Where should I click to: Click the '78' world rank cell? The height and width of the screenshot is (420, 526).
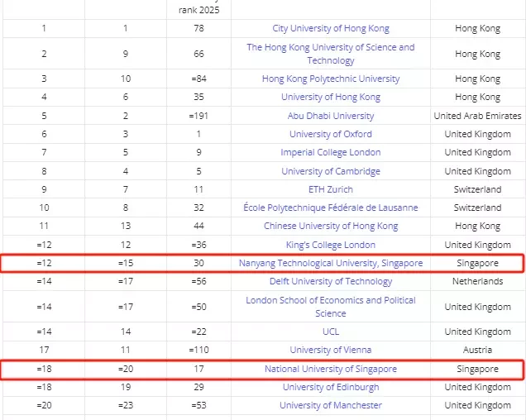point(198,28)
